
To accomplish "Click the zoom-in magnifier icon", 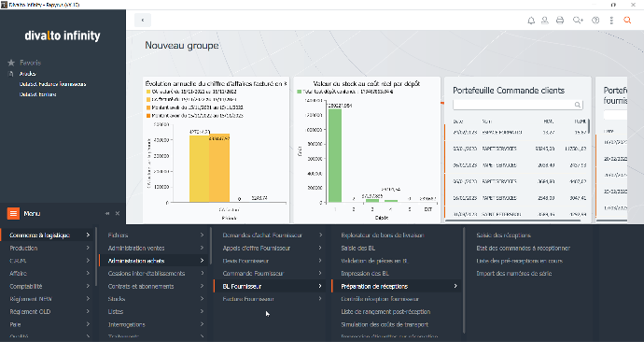I will (578, 21).
